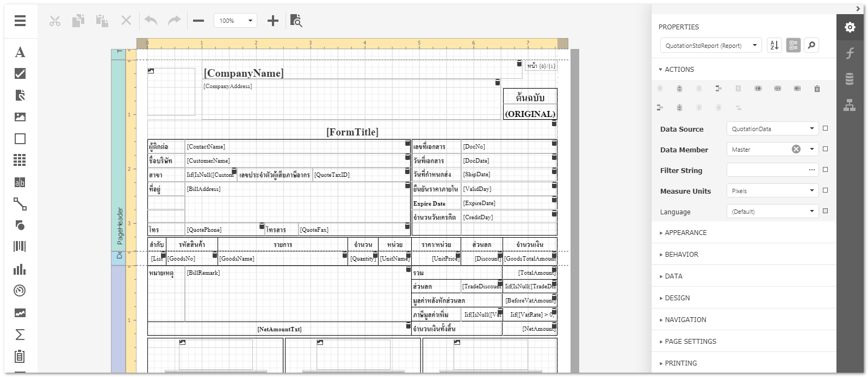Select the Bar Code tool
This screenshot has height=377, width=868.
[20, 247]
